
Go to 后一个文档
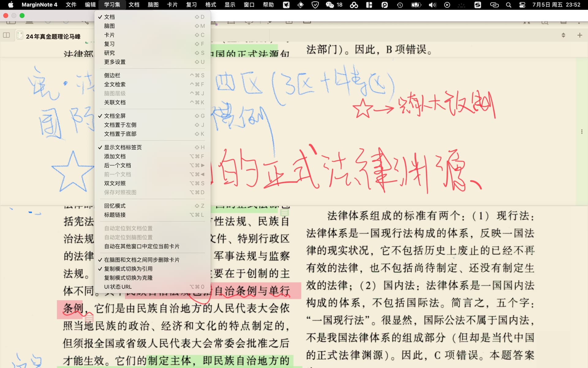point(152,165)
